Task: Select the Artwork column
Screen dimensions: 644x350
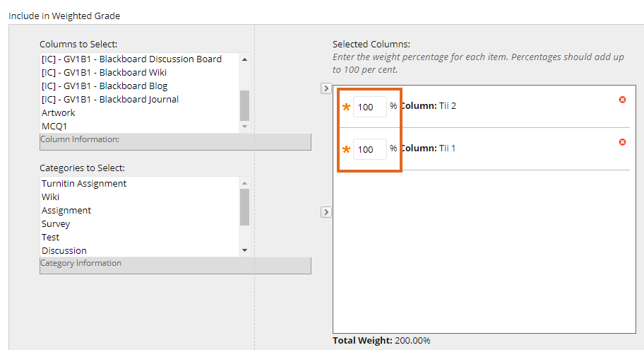Action: [59, 112]
